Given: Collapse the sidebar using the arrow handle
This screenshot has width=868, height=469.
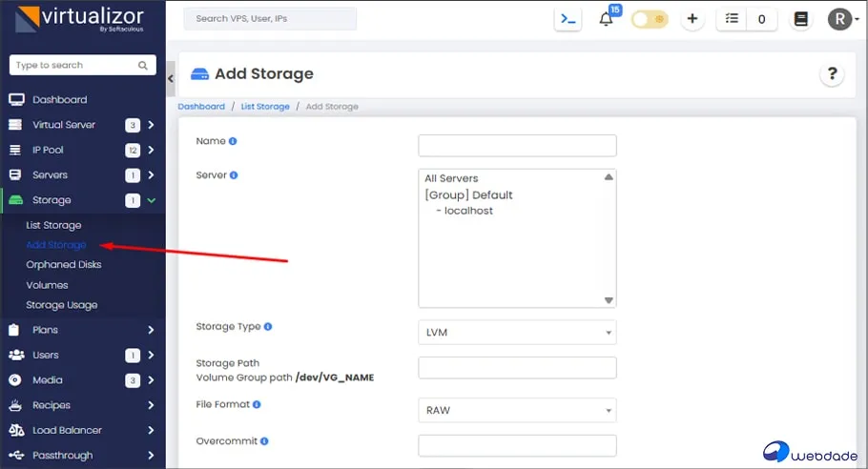Looking at the screenshot, I should coord(171,78).
